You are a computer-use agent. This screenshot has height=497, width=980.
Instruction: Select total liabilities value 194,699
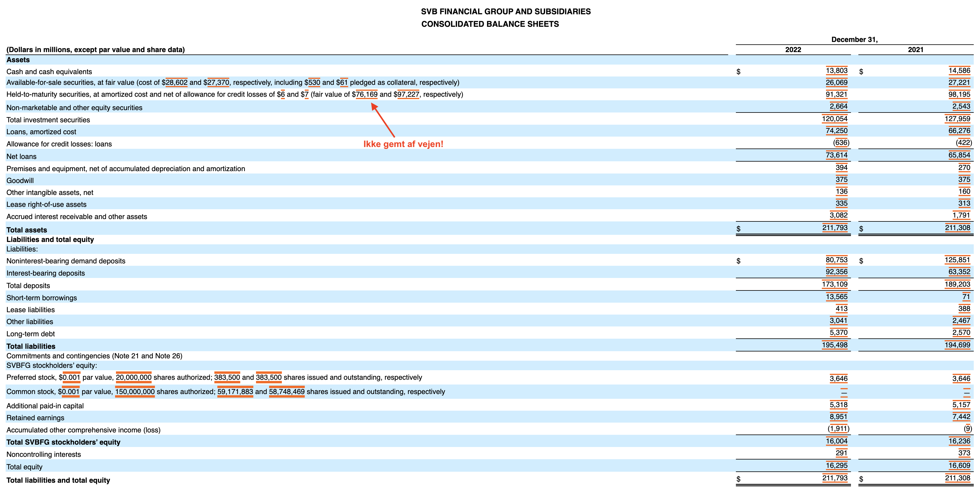click(x=958, y=346)
